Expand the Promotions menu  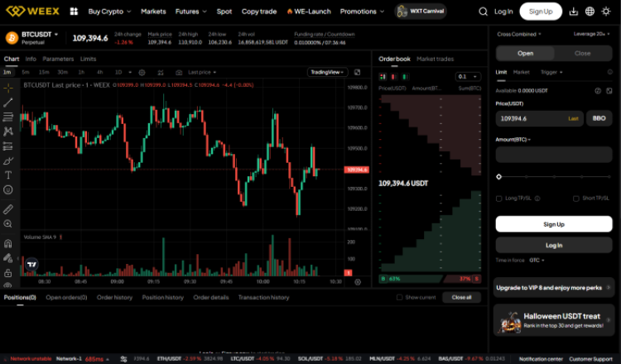click(362, 12)
